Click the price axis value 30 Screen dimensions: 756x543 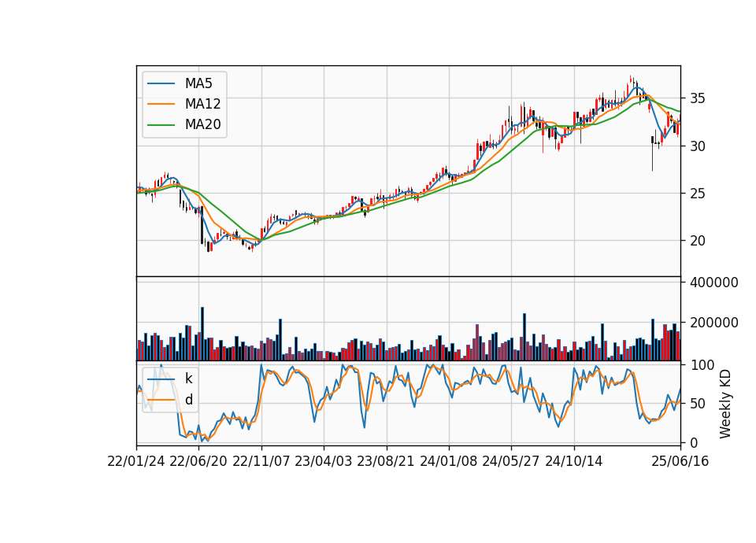click(697, 146)
